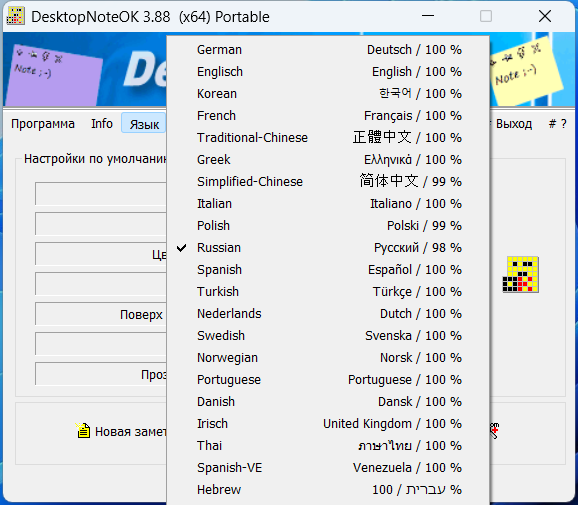
Task: Open the Info menu
Action: 102,124
